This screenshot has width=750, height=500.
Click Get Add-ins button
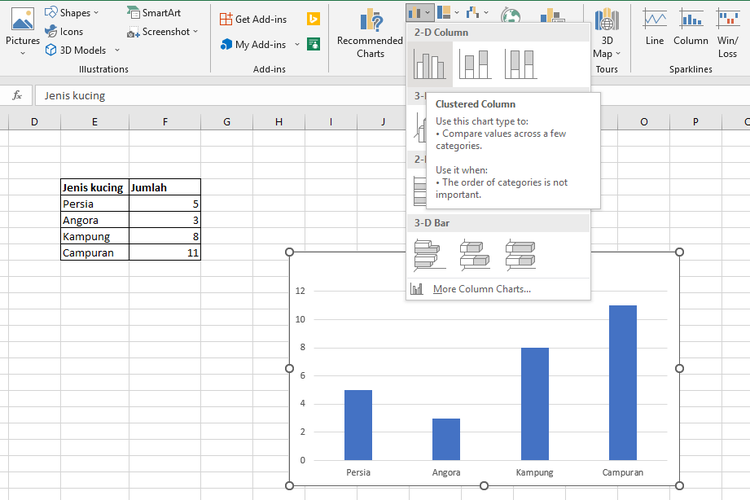[256, 19]
